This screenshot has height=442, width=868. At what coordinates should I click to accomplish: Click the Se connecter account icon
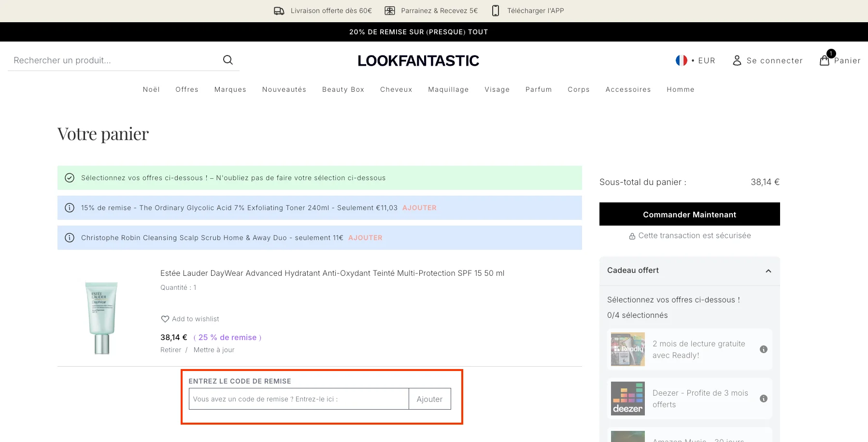737,60
